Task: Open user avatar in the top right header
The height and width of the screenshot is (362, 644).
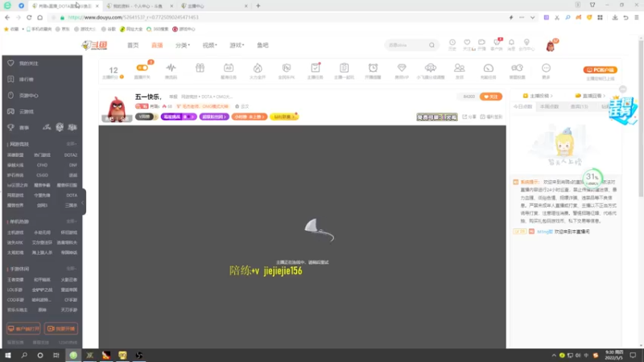Action: (x=551, y=46)
